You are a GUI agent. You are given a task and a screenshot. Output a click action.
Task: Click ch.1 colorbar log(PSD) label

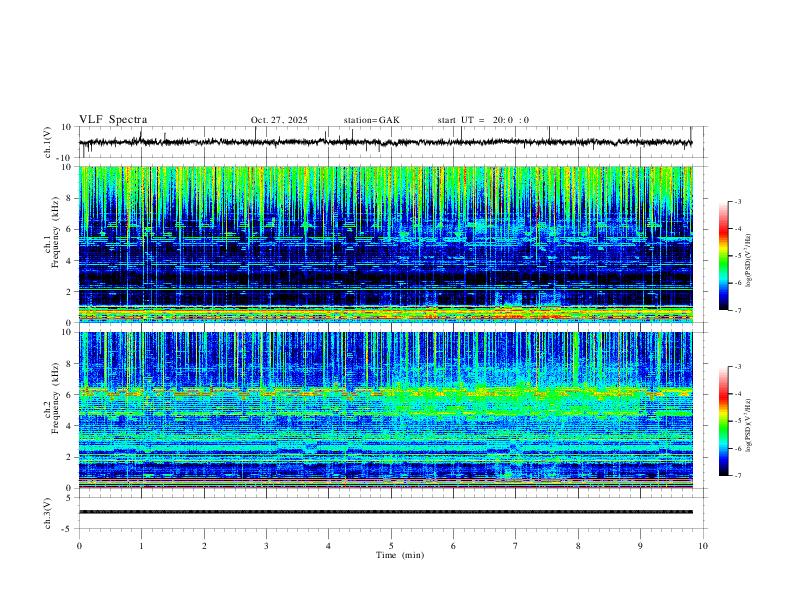click(x=748, y=260)
